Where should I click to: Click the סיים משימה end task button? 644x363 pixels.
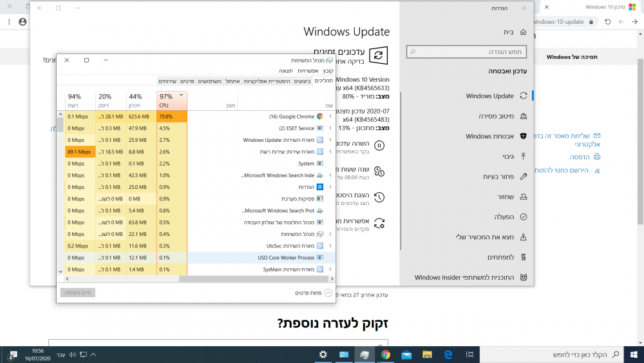point(78,293)
